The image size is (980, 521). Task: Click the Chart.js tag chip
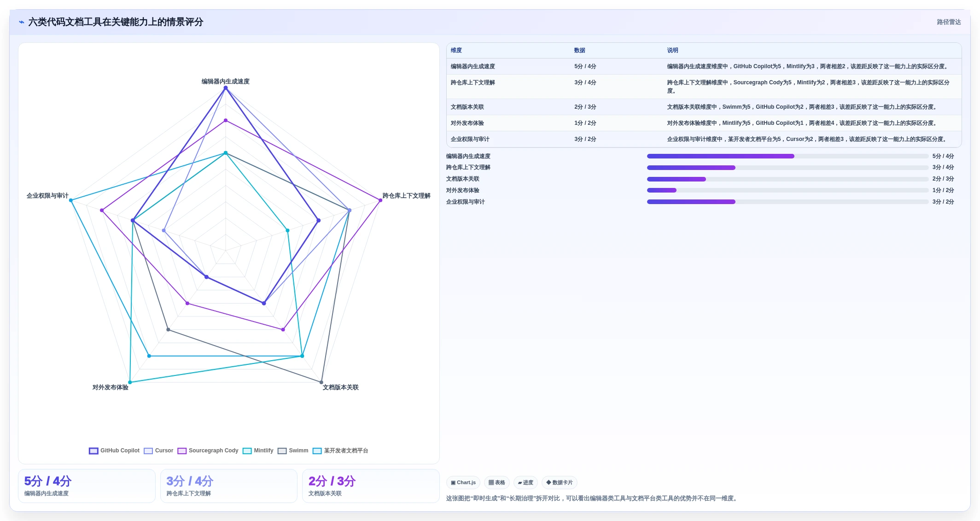pyautogui.click(x=463, y=482)
